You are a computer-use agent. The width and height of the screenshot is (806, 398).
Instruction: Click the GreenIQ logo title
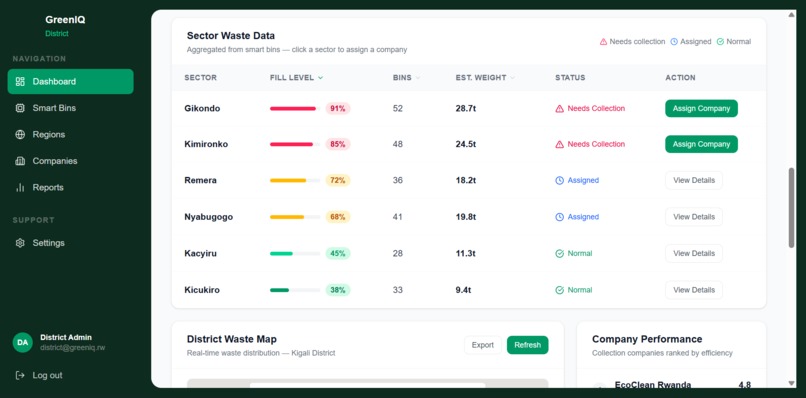(x=65, y=20)
